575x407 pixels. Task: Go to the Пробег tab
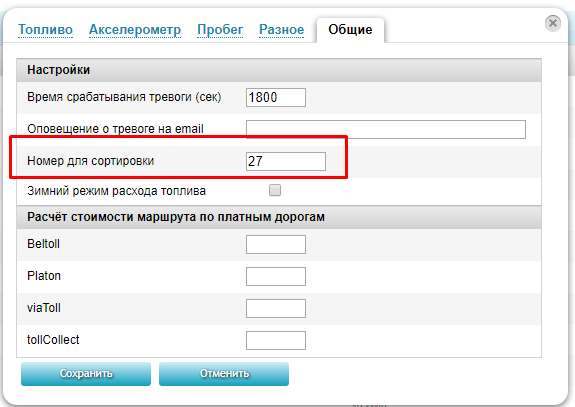coord(220,29)
